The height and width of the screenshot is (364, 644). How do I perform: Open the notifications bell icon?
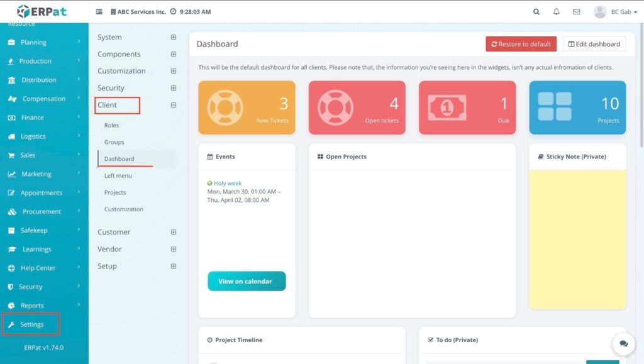point(556,11)
